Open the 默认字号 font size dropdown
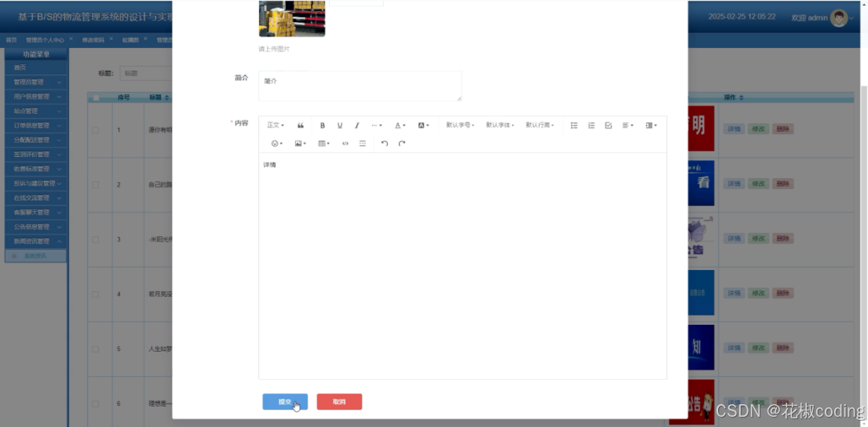This screenshot has width=868, height=427. (460, 126)
